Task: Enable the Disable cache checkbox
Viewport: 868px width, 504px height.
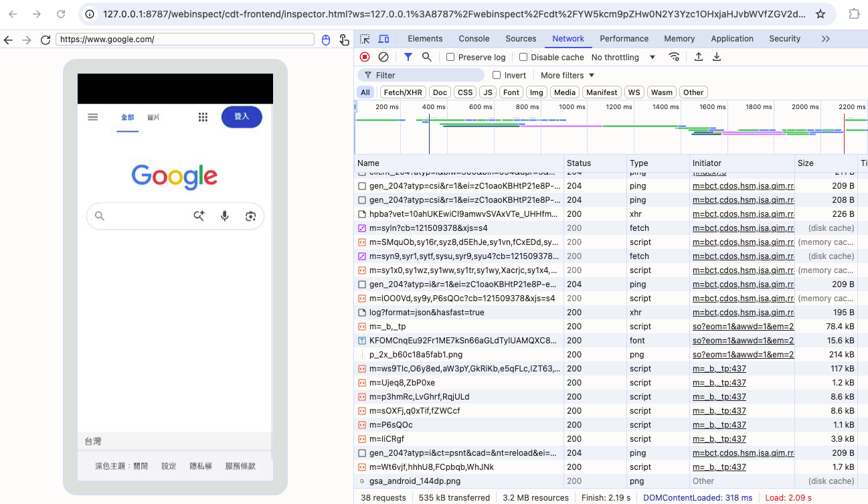Action: [x=523, y=57]
